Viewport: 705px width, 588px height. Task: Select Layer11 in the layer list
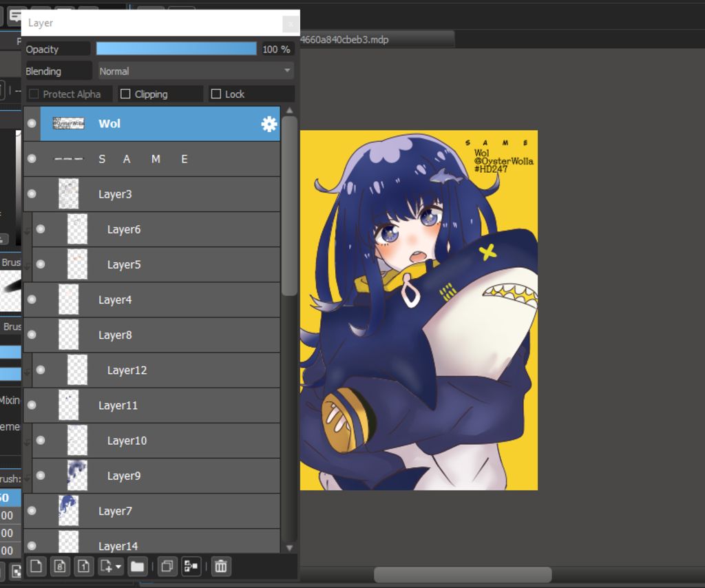pos(151,405)
